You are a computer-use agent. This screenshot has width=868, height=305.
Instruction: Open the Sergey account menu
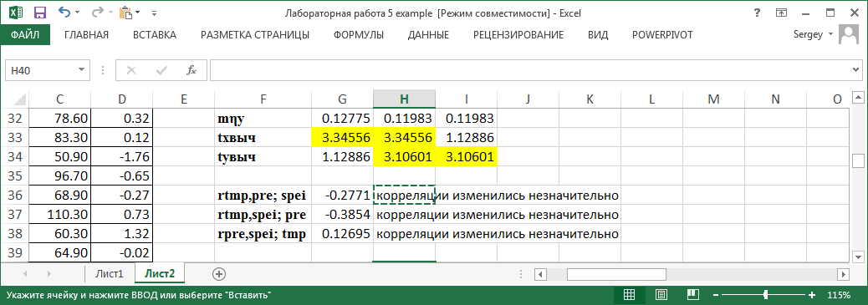click(814, 35)
